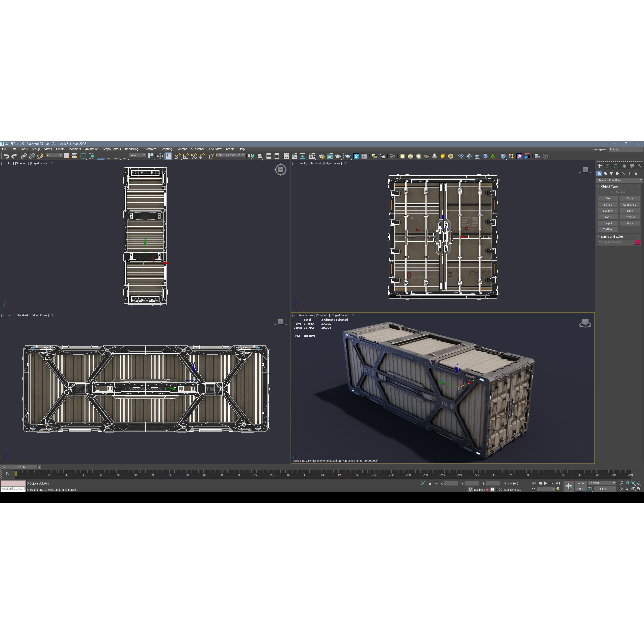Toggle Percent Snap
644x644 pixels.
tap(194, 156)
